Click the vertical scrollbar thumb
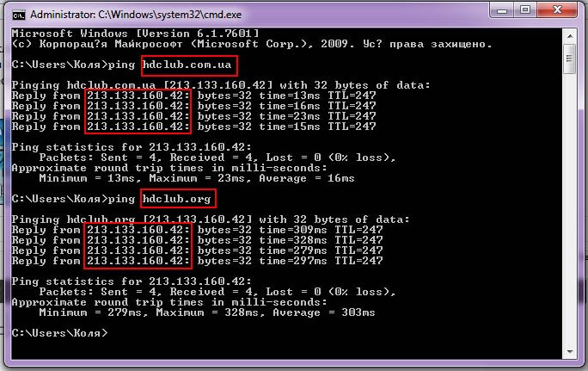Image resolution: width=588 pixels, height=371 pixels. pos(570,59)
